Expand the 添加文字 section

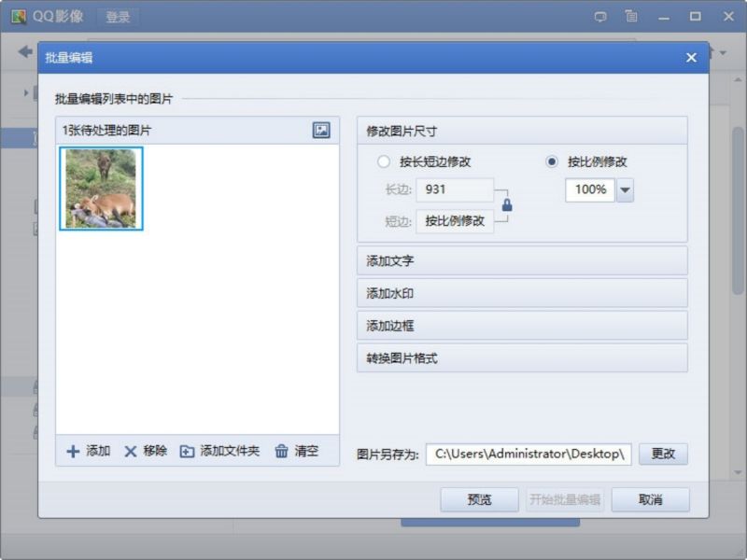[x=522, y=260]
